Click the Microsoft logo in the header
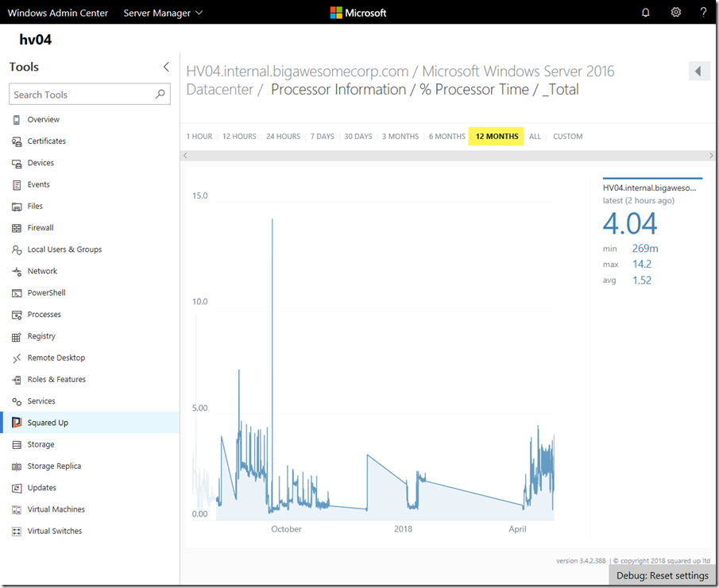 point(358,13)
